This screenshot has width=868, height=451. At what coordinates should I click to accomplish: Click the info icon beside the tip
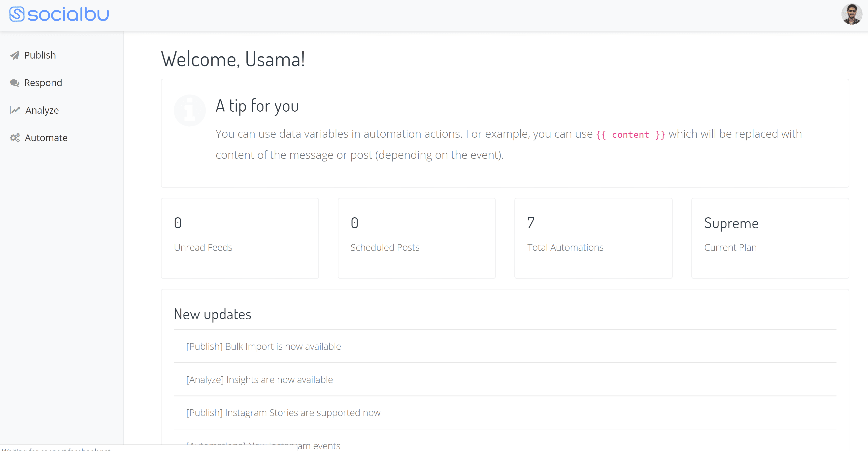click(190, 110)
